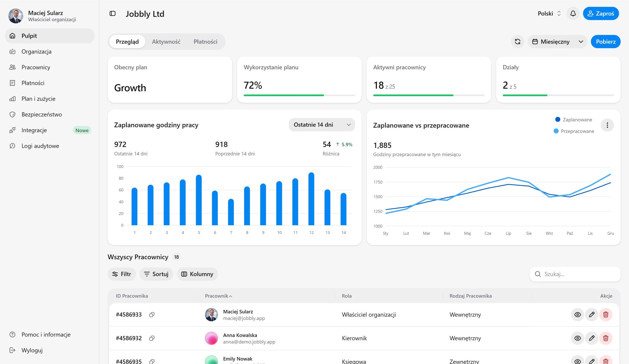Edit Anna Kowalska with pencil icon
Screen dimensions: 629x364
592,338
